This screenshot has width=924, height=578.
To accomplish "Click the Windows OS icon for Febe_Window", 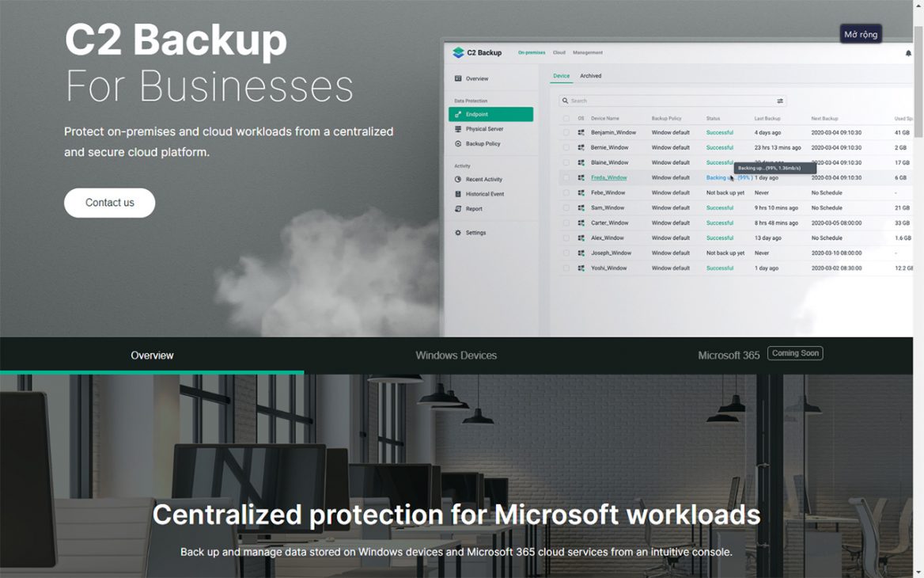I will click(x=581, y=193).
